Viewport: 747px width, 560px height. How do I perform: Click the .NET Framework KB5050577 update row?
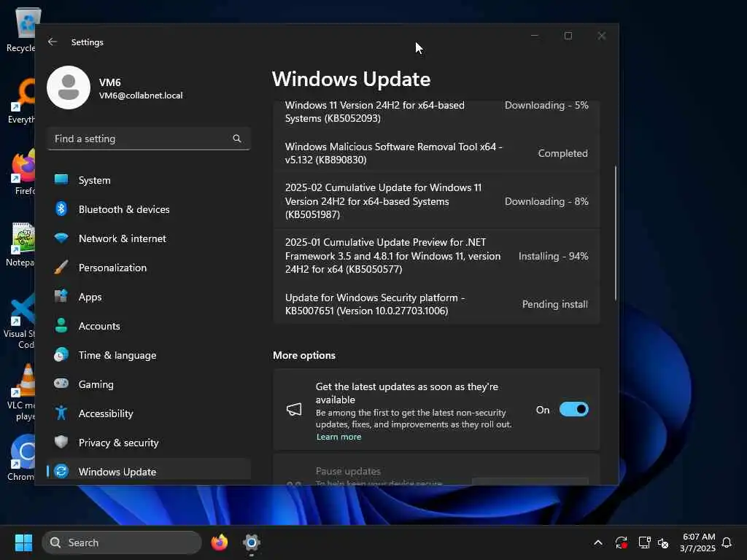click(436, 256)
